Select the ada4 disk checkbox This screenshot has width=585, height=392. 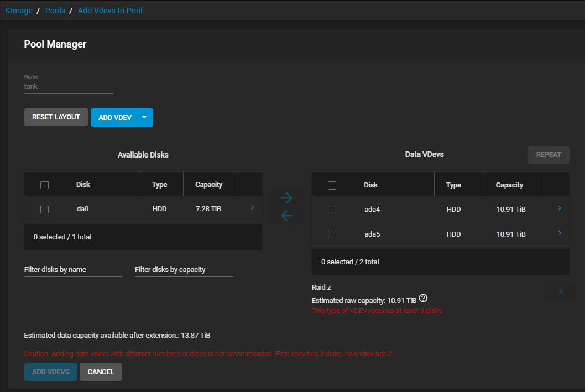click(x=332, y=210)
